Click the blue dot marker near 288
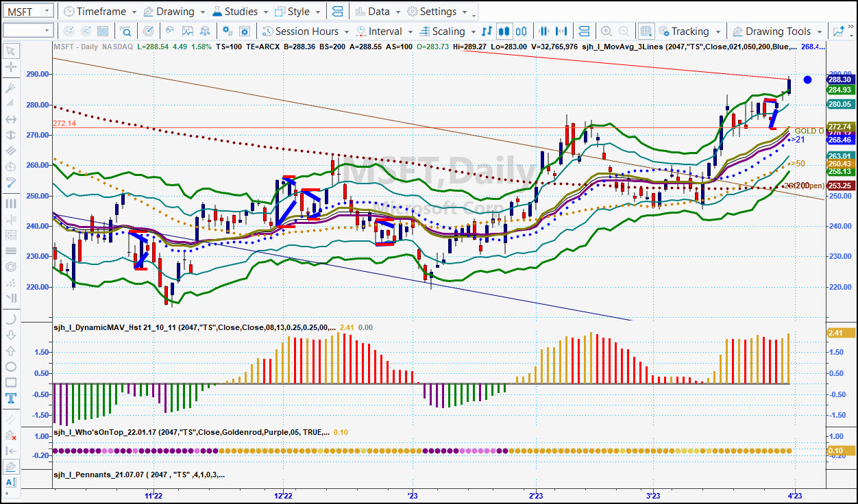The height and width of the screenshot is (504, 858). (807, 79)
